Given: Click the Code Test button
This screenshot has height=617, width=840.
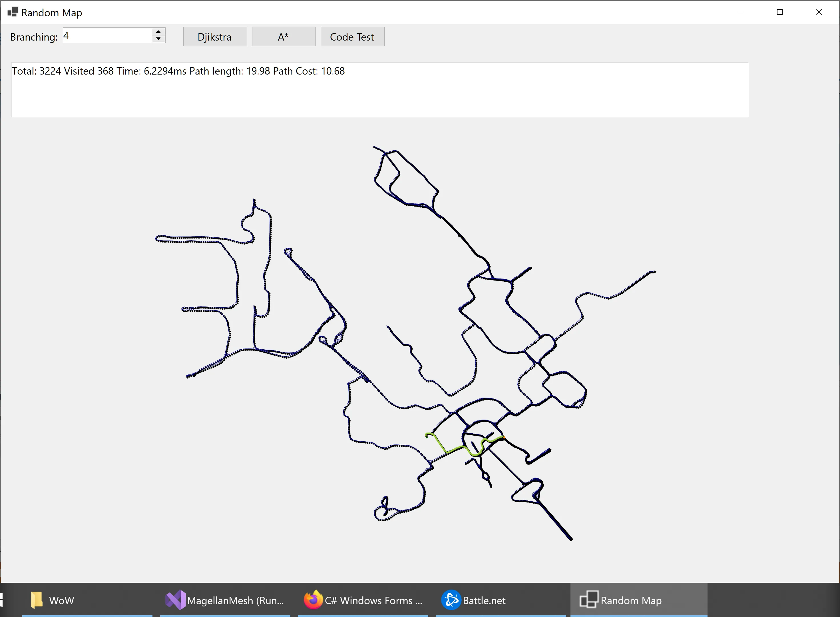Looking at the screenshot, I should [352, 37].
